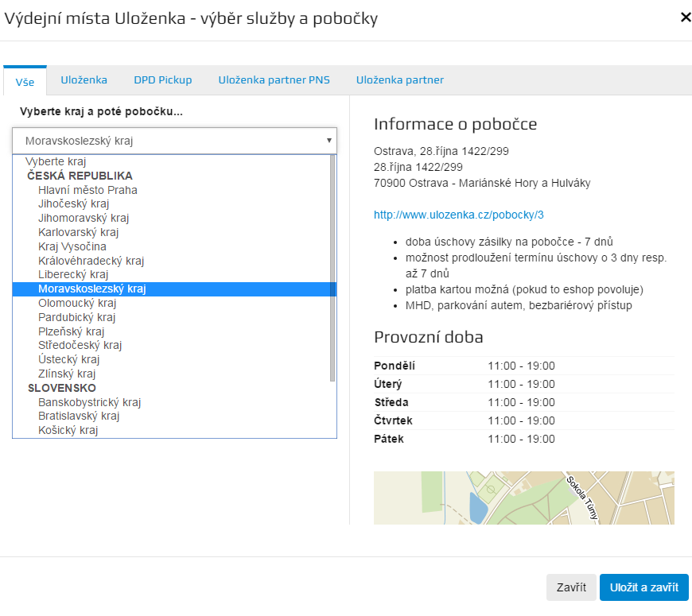The width and height of the screenshot is (692, 616).
Task: Click the Úterý opening hours row
Action: tap(524, 384)
